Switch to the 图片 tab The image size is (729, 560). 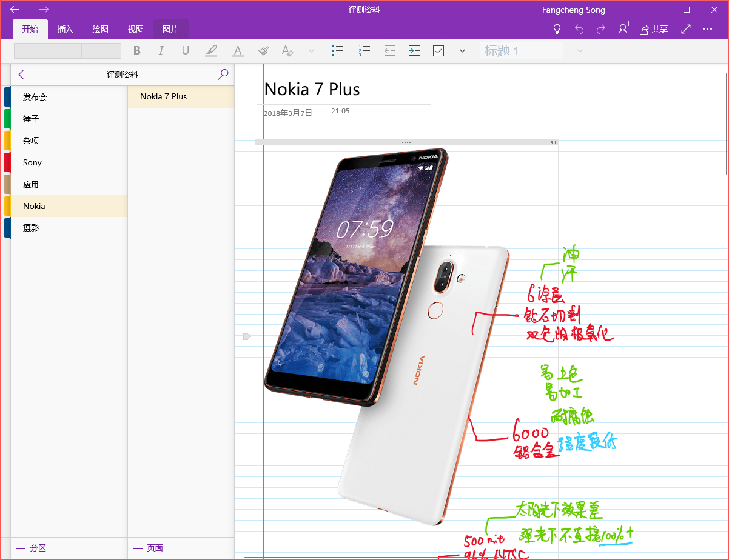tap(171, 29)
